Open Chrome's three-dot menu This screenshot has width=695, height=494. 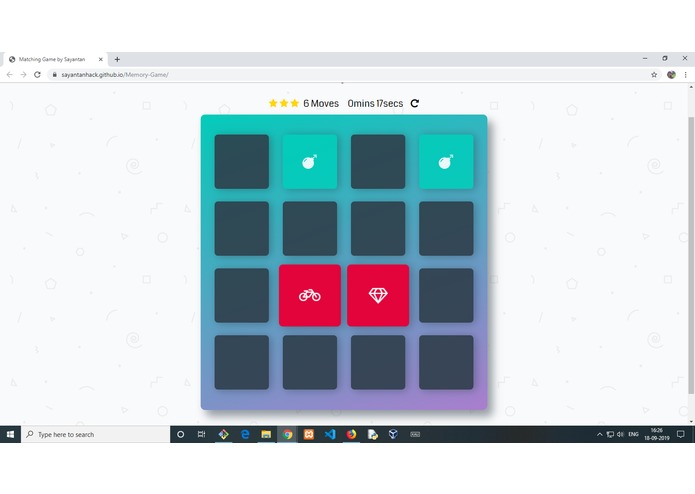click(685, 74)
